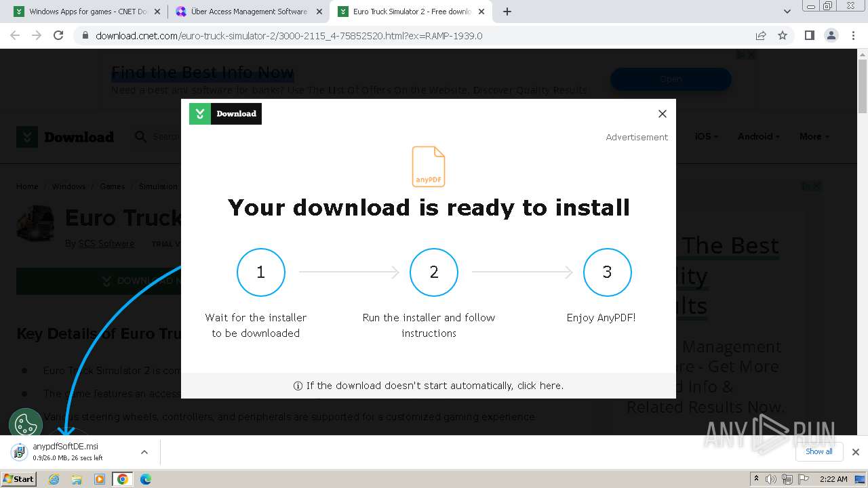Viewport: 868px width, 488px height.
Task: Open Action Center flag icon
Action: (x=802, y=479)
